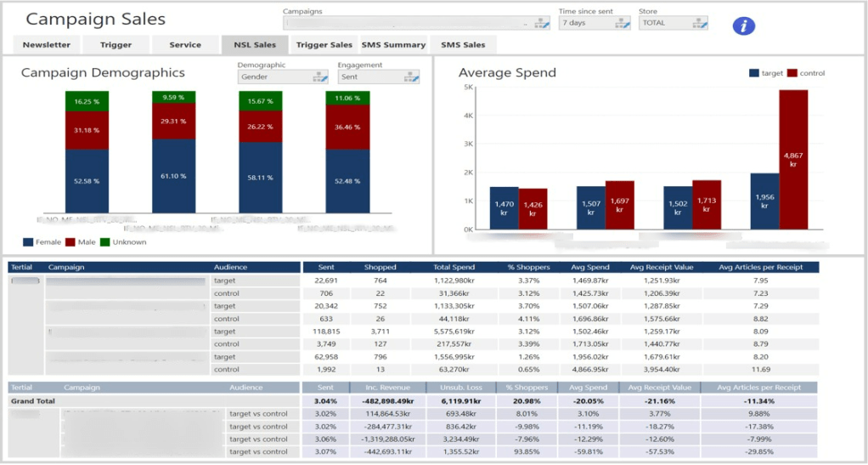Open the Trigger Sales tab

324,45
